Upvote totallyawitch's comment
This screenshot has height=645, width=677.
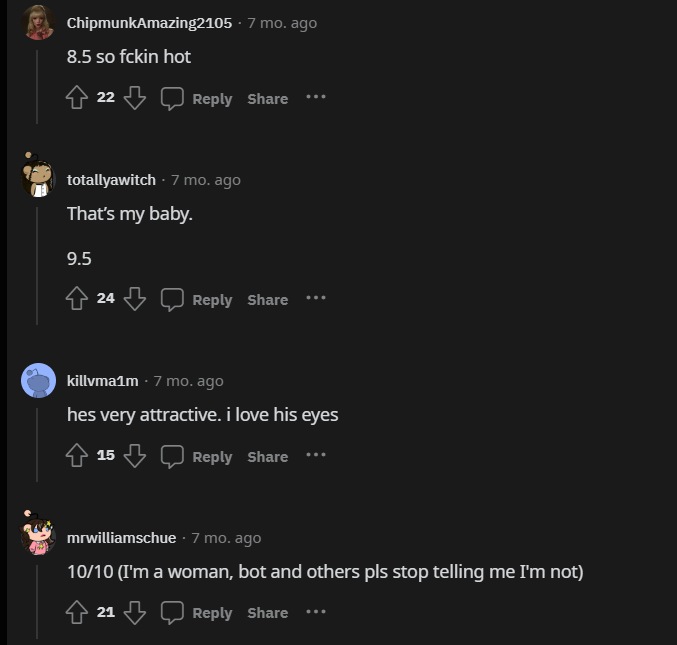pos(77,299)
